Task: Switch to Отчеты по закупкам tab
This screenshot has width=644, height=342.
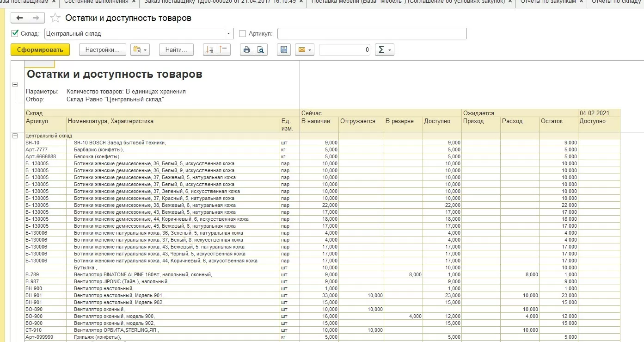Action: pos(548,2)
